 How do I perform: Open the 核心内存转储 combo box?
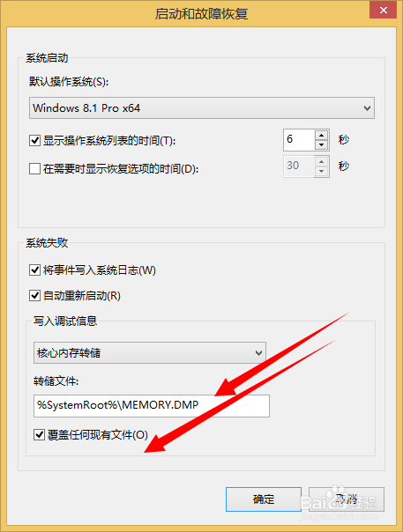point(150,353)
